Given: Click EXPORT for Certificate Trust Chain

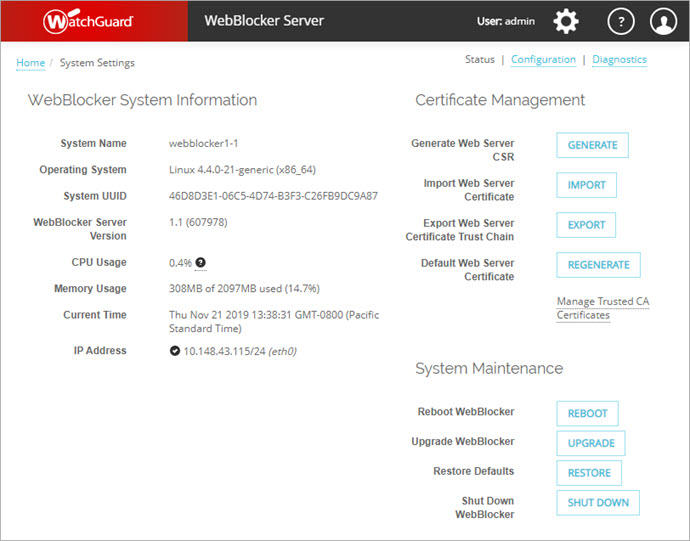Looking at the screenshot, I should click(x=586, y=225).
